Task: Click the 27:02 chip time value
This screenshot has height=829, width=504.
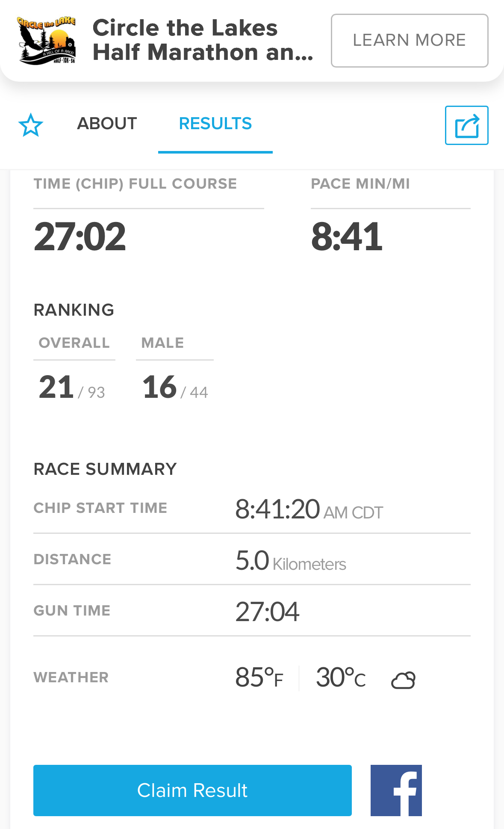Action: [80, 237]
